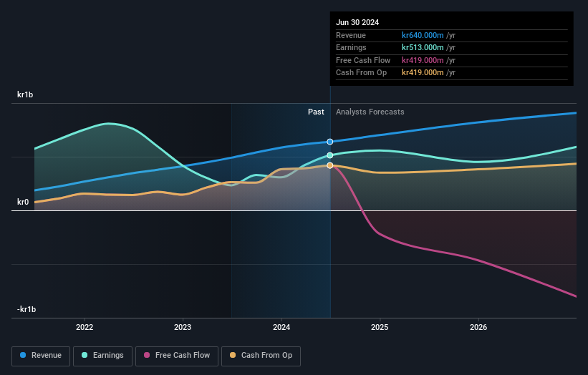
Task: Toggle the Free Cash Flow legend button
Action: [x=177, y=356]
